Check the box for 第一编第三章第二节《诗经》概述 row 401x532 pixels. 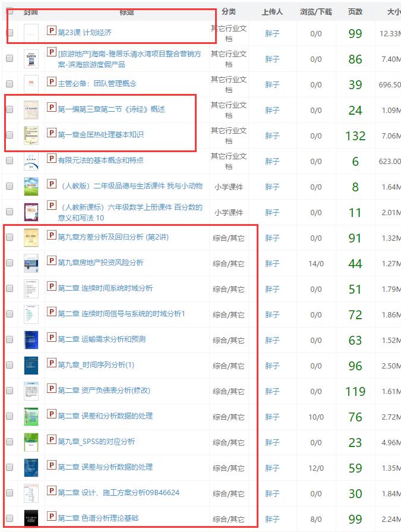(x=10, y=109)
